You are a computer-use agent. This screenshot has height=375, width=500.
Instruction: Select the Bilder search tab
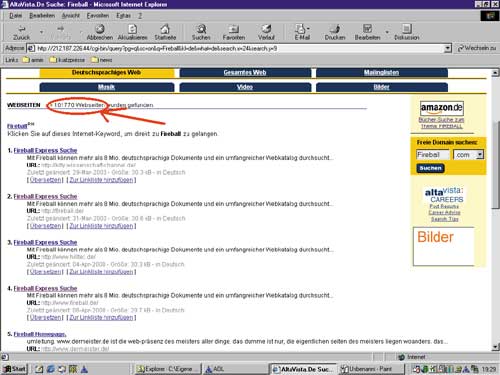click(x=381, y=87)
